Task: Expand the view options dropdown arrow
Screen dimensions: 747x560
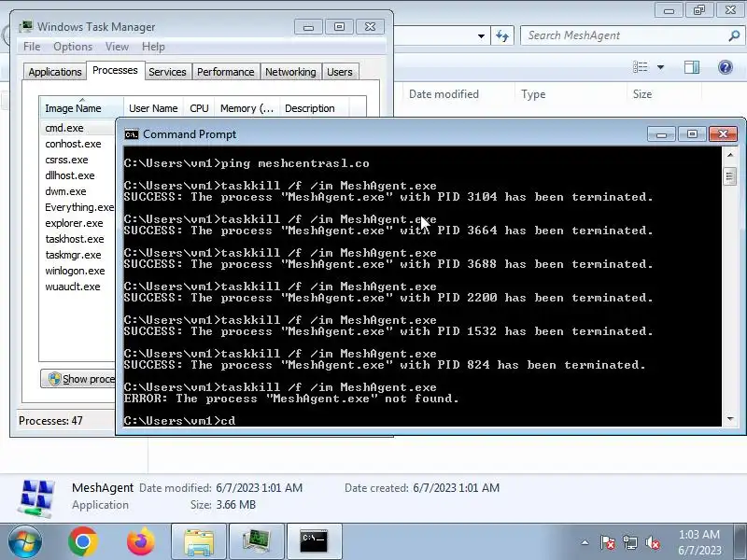Action: tap(661, 67)
